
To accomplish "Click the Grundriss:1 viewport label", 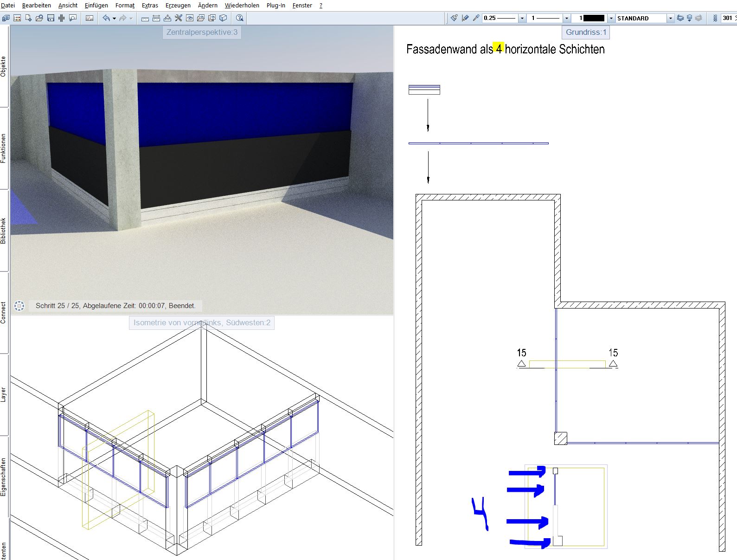I will click(x=585, y=32).
